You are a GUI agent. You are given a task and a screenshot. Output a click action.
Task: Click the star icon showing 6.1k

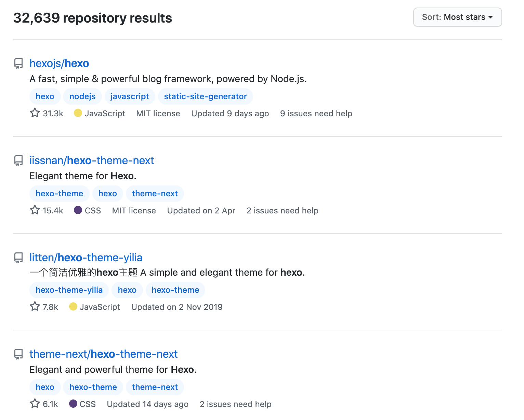pos(35,404)
